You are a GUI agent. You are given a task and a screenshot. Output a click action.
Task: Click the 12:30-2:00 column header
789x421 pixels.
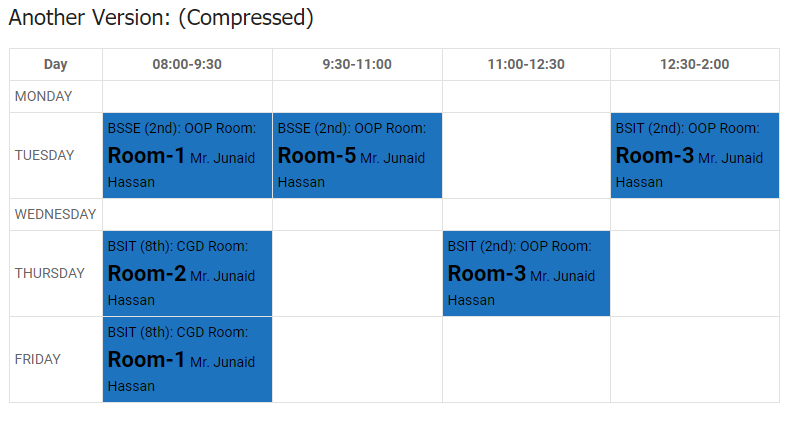[695, 64]
